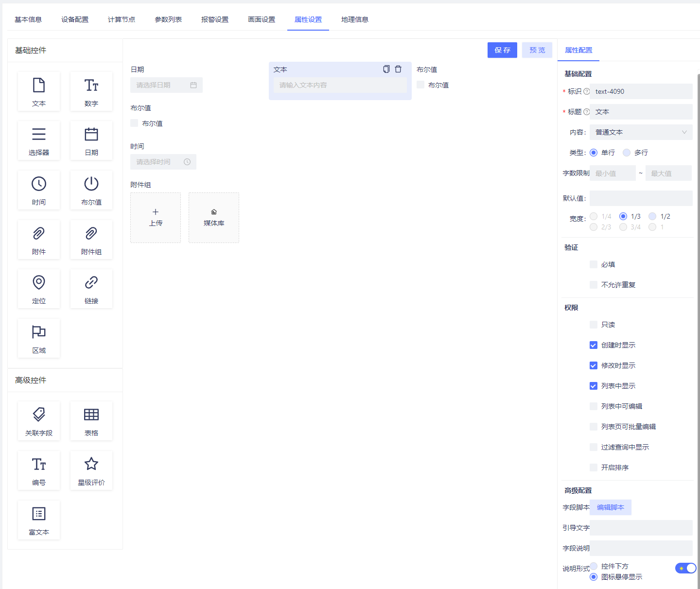This screenshot has width=700, height=589.
Task: Toggle the switch beside 说明形式
Action: point(685,568)
